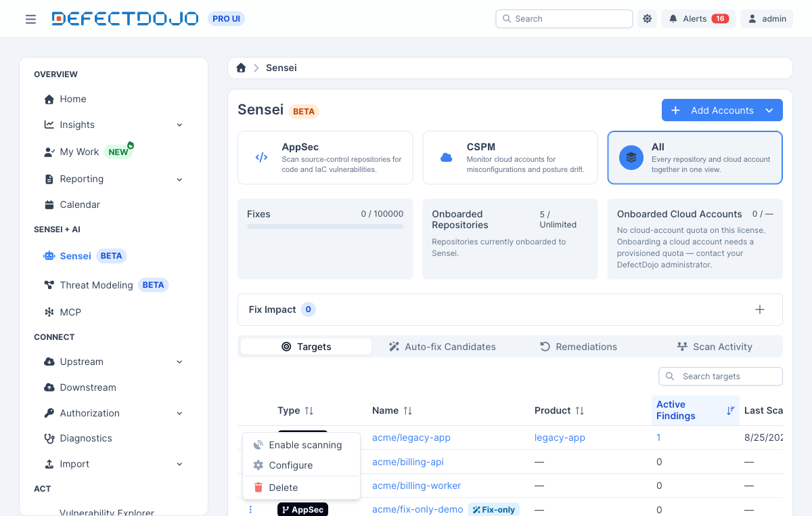Expand the Insights sidebar section
The height and width of the screenshot is (516, 812).
114,125
